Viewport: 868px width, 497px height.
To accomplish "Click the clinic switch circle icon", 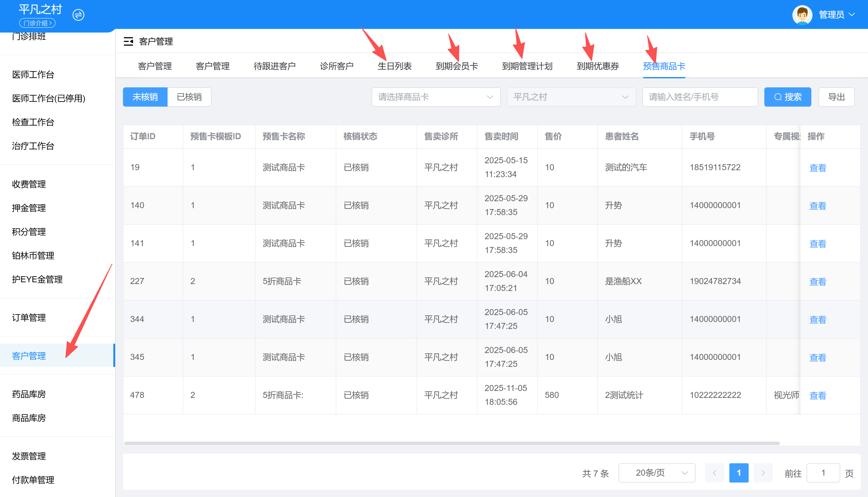I will pyautogui.click(x=78, y=15).
